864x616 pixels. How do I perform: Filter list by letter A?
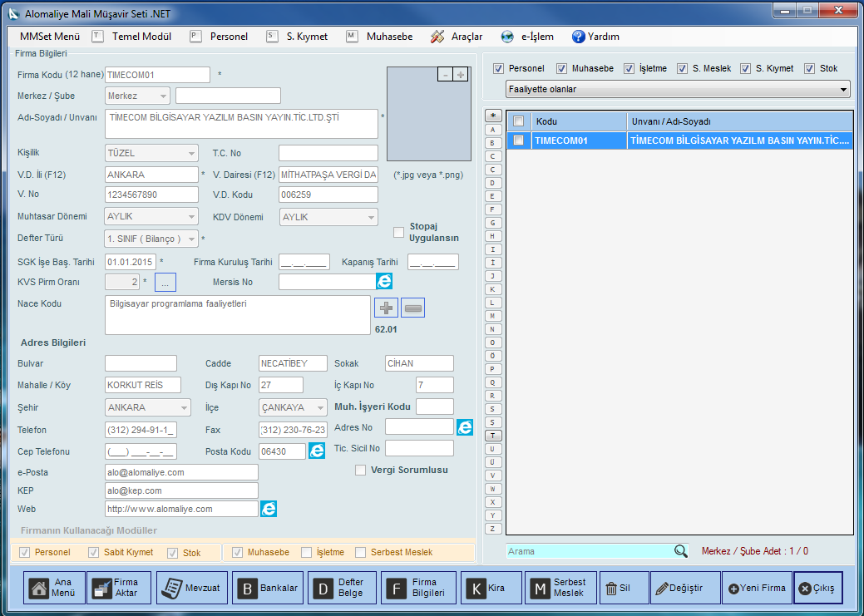point(492,130)
